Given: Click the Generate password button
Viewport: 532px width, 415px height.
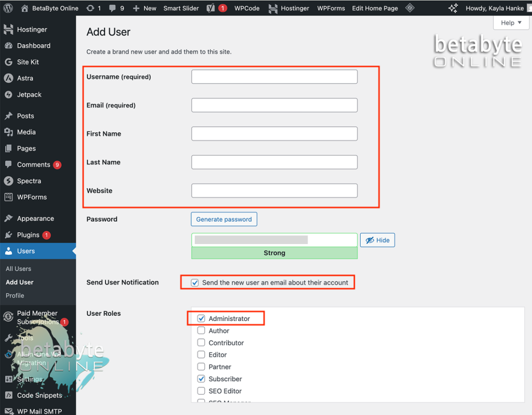Looking at the screenshot, I should click(224, 219).
